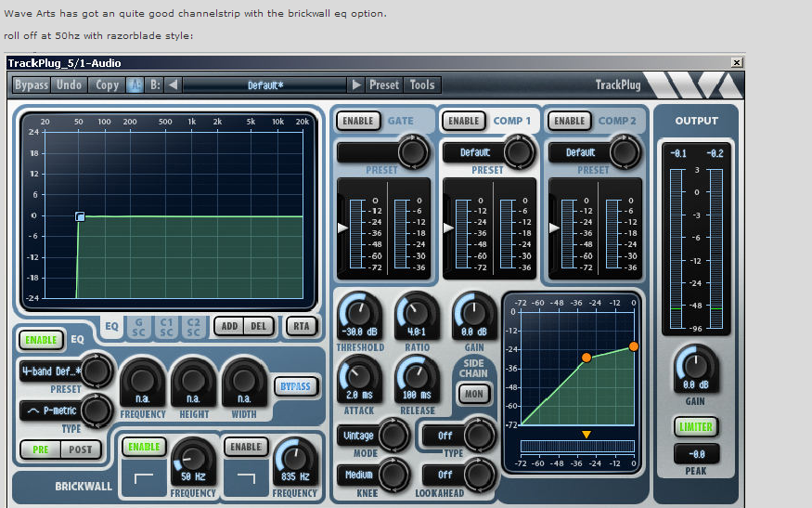Open the Comp 2 Default preset selector
The image size is (812, 508).
tap(579, 152)
